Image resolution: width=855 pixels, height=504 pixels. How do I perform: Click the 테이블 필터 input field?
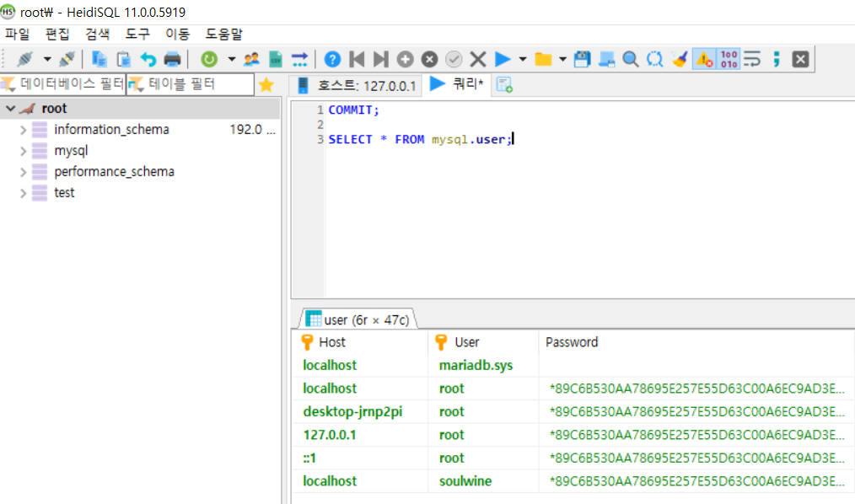click(x=191, y=84)
